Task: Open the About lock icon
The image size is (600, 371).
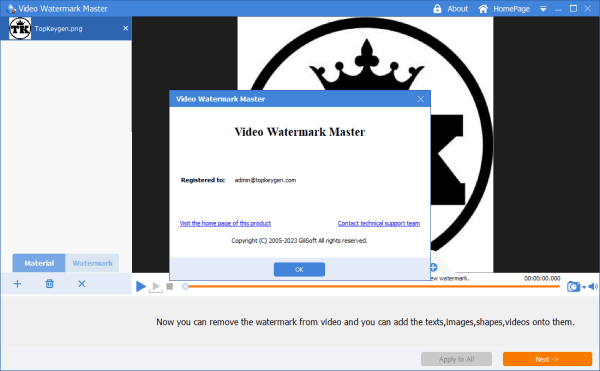Action: 437,9
